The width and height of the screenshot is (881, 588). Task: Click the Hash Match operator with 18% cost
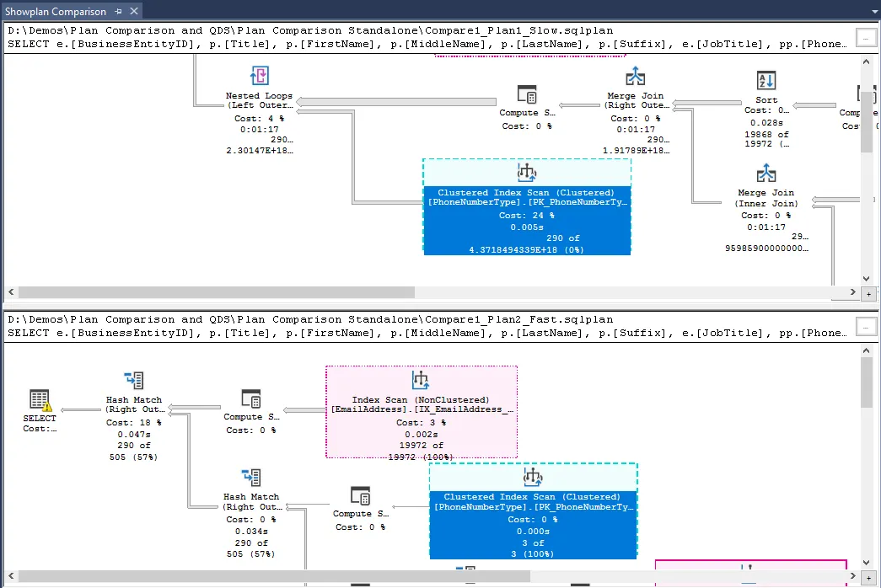[134, 379]
